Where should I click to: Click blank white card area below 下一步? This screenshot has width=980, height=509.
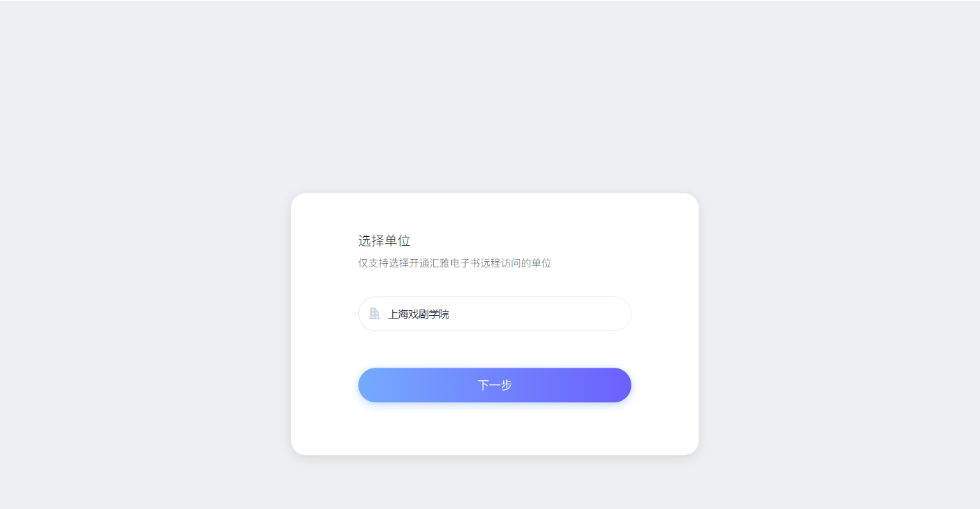coord(495,429)
